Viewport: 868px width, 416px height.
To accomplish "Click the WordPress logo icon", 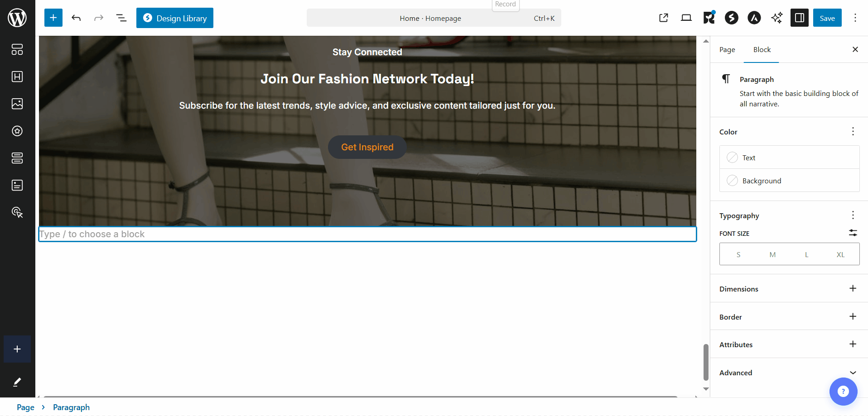I will pos(17,18).
